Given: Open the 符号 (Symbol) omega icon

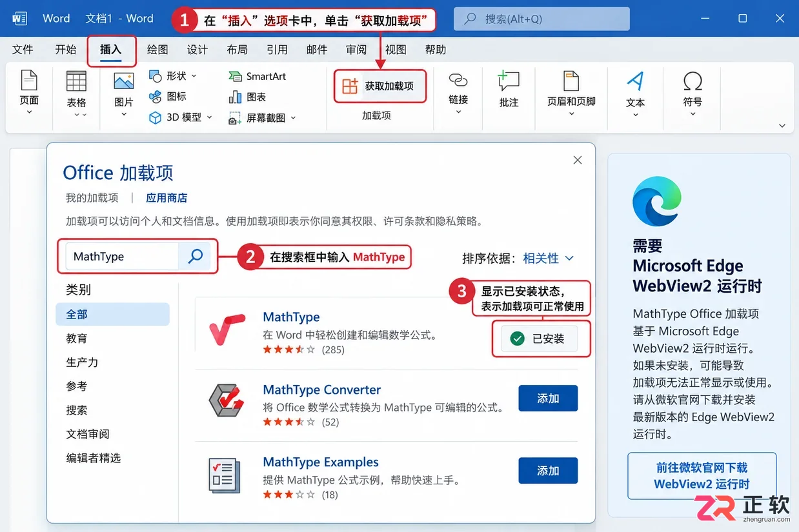Looking at the screenshot, I should [693, 81].
